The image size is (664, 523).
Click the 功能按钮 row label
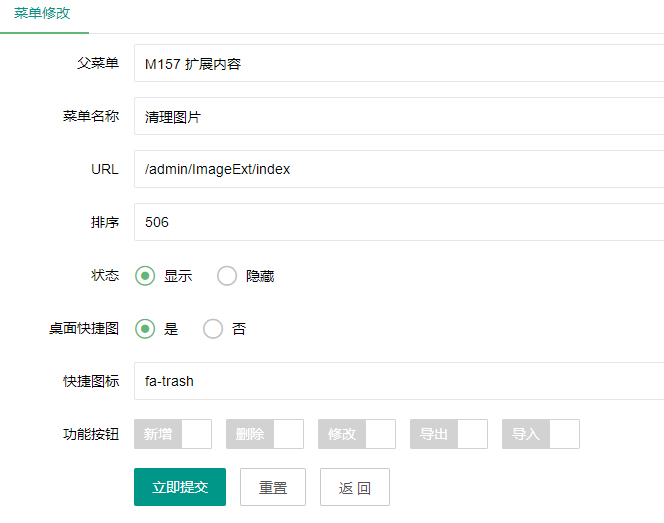tap(91, 434)
